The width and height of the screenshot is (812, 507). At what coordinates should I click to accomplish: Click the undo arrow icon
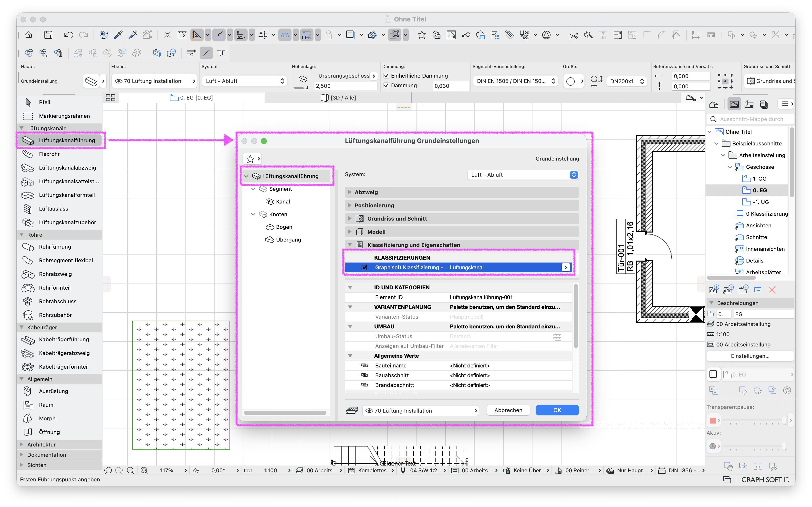(68, 35)
